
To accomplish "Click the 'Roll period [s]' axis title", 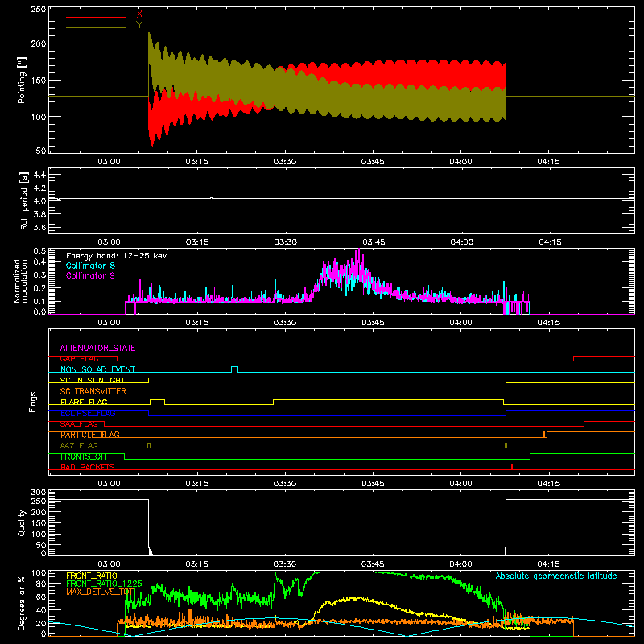I will point(24,200).
